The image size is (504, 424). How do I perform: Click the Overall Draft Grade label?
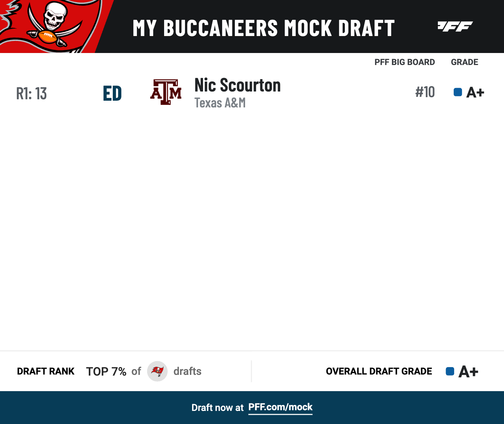point(379,371)
